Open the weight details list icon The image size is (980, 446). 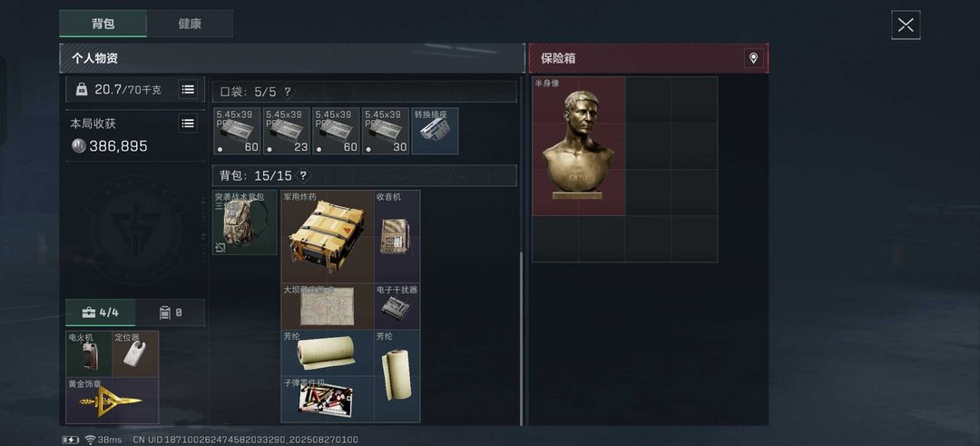click(188, 89)
